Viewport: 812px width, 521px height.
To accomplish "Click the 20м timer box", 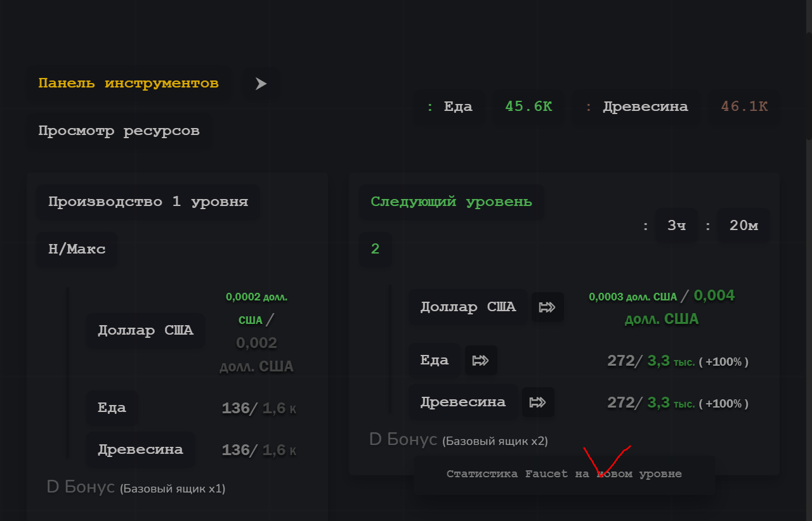I will click(743, 225).
